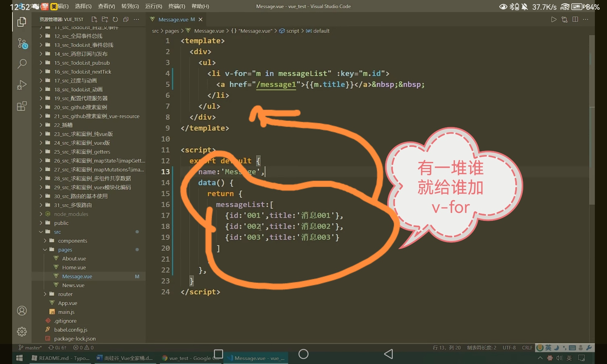Open Run and Debug view

(x=22, y=85)
